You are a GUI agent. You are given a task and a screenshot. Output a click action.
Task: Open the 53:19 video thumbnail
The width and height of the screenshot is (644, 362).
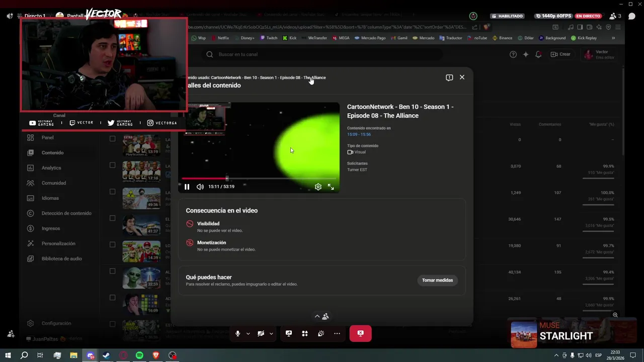click(x=141, y=145)
